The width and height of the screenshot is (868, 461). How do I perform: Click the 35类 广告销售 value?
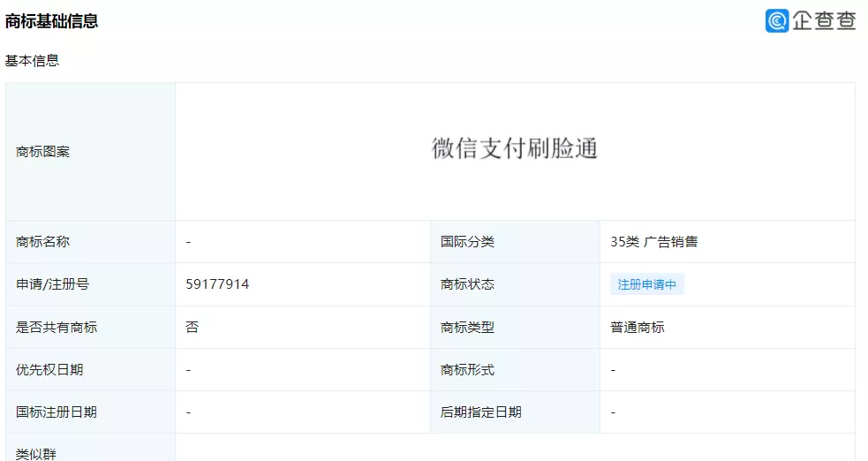[x=653, y=242]
